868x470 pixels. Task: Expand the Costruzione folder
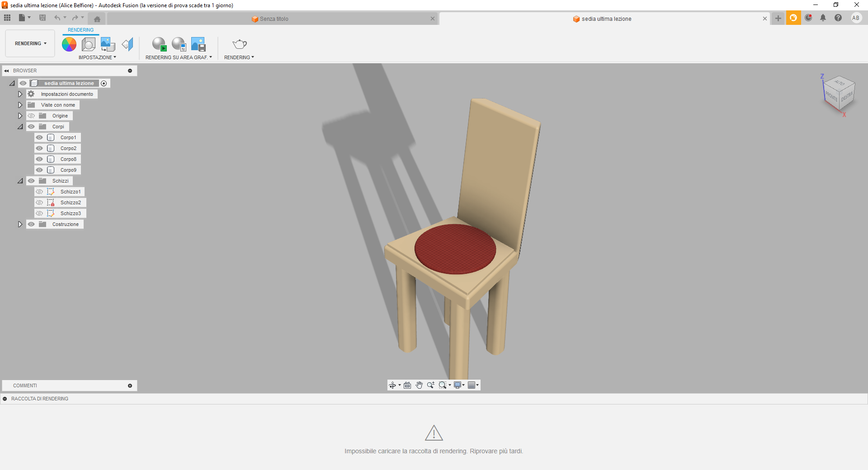pyautogui.click(x=20, y=224)
